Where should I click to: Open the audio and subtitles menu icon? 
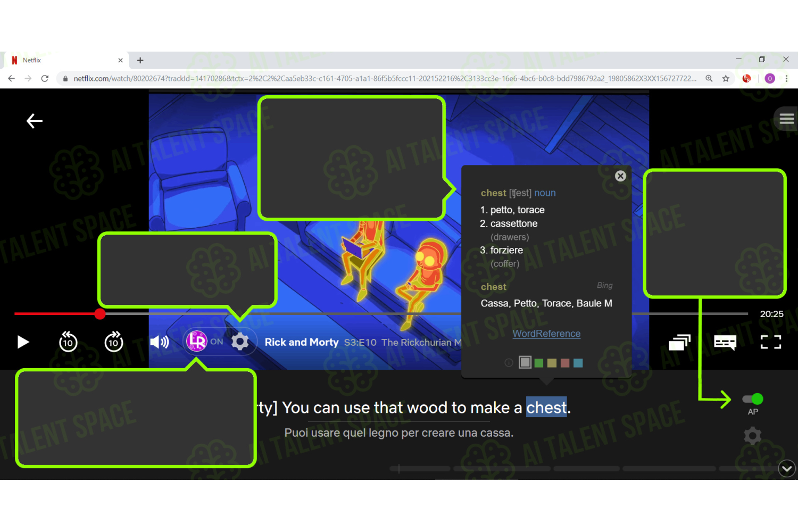(x=725, y=342)
